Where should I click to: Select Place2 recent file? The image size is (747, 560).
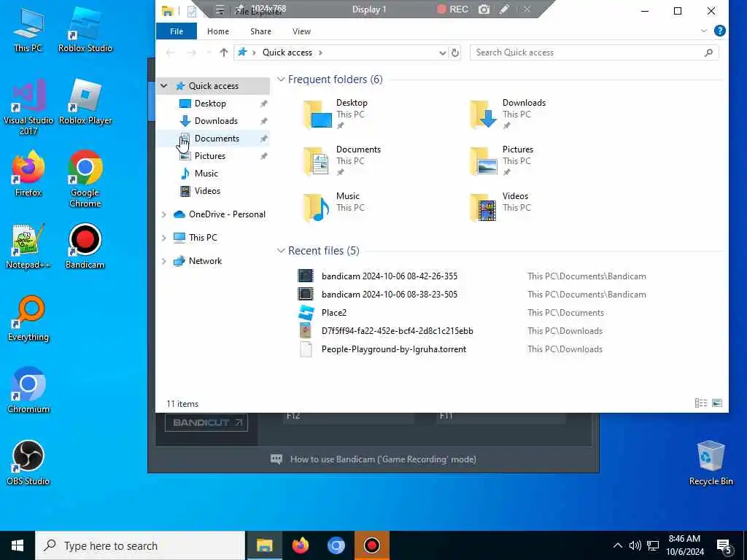click(333, 312)
